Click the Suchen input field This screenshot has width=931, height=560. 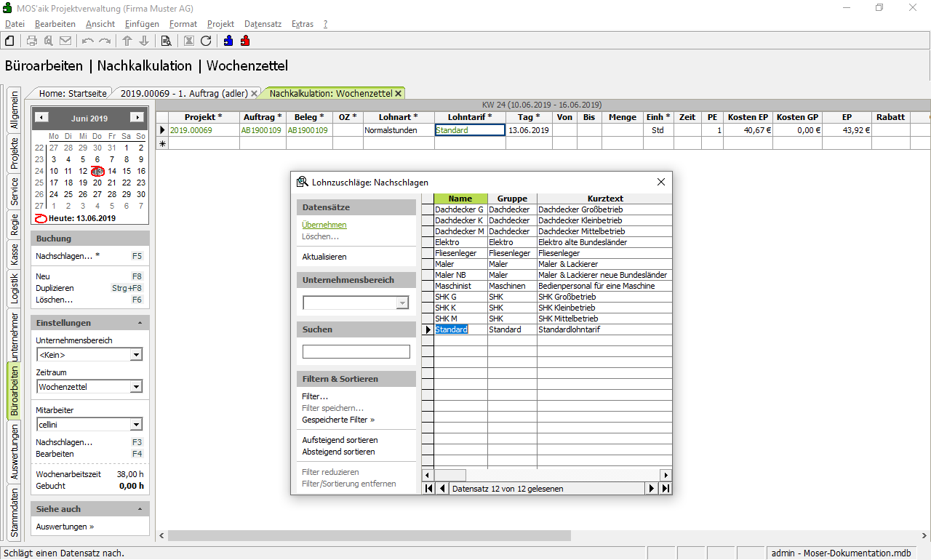(x=356, y=352)
